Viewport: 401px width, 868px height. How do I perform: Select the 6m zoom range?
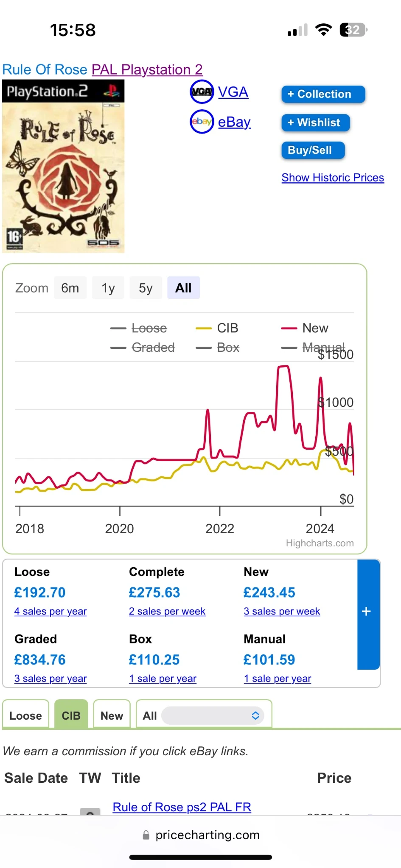click(70, 288)
